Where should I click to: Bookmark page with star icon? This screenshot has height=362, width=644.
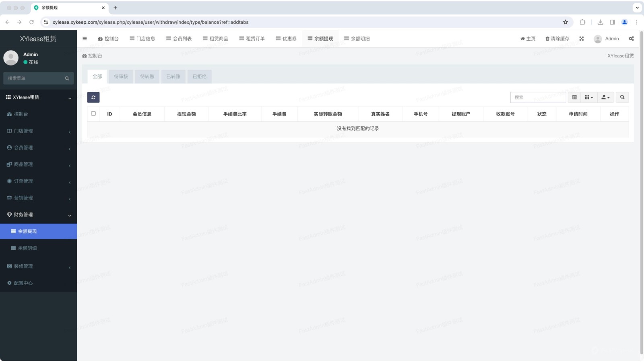566,22
